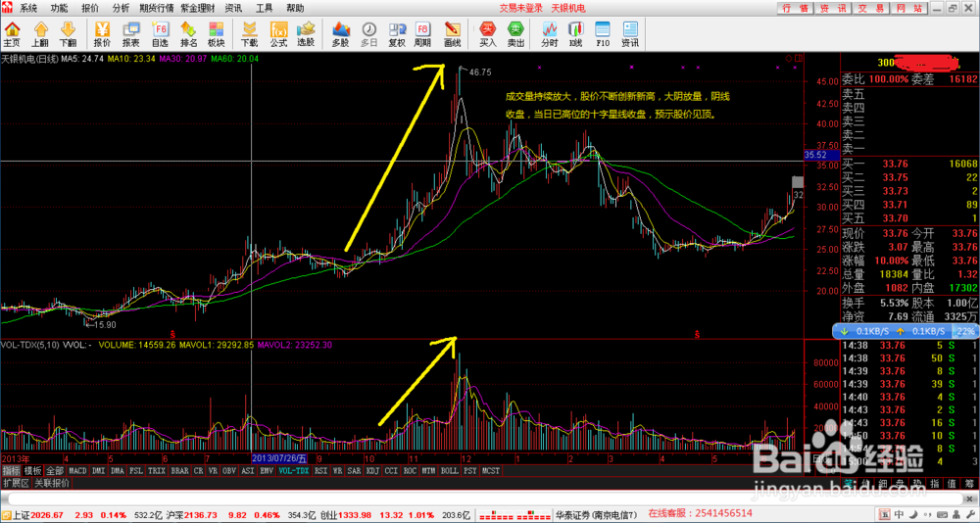Select the MACD indicator tab
980x523 pixels.
[x=77, y=470]
